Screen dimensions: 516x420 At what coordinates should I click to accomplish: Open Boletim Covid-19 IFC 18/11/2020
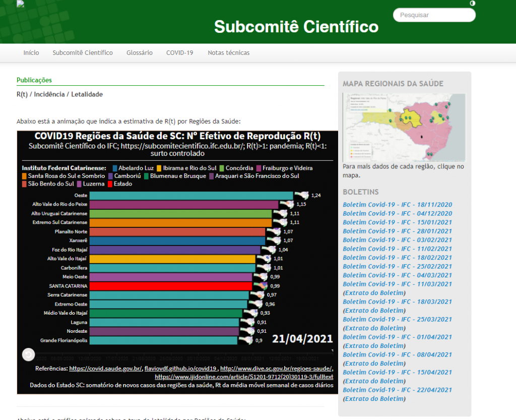[397, 205]
